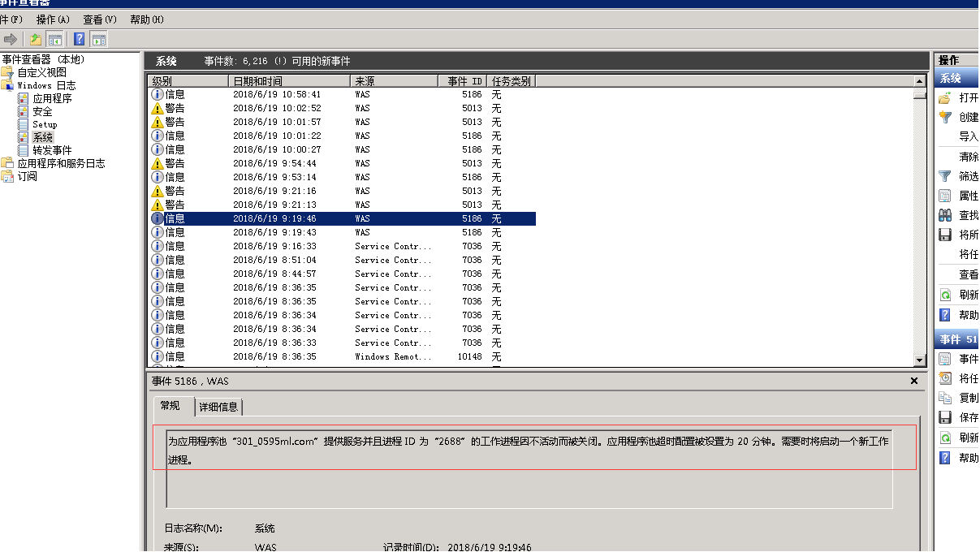Screen dimensions: 980x552
Task: Close the event 5186 preview pane
Action: point(914,381)
